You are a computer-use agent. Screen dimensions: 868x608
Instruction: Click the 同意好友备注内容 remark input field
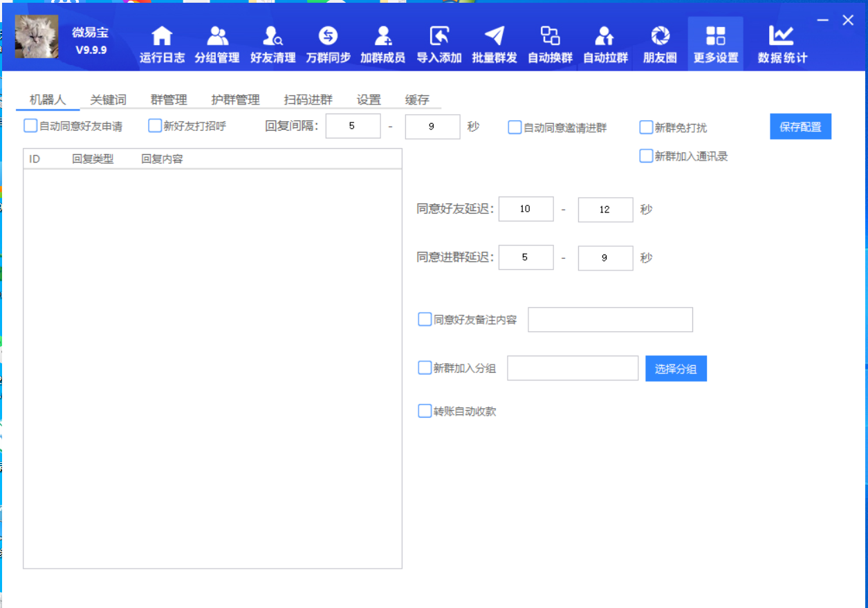(610, 320)
